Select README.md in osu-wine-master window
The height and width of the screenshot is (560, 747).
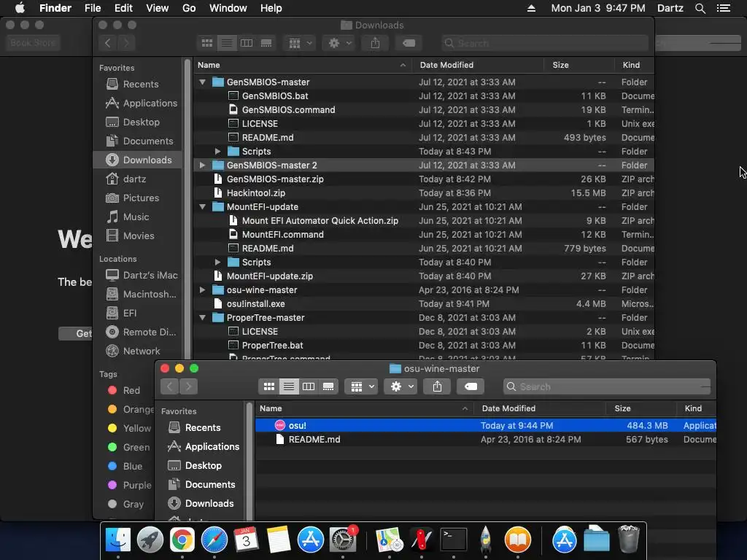point(485,440)
